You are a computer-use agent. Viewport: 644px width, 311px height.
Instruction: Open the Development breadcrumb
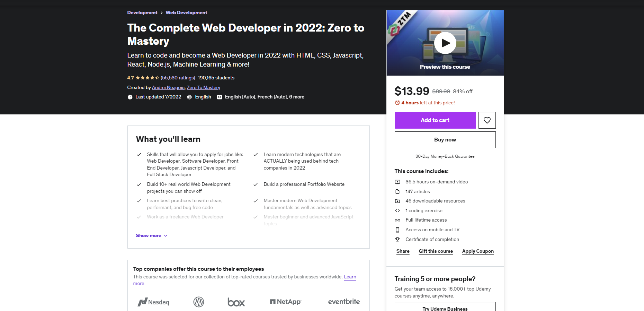click(142, 13)
